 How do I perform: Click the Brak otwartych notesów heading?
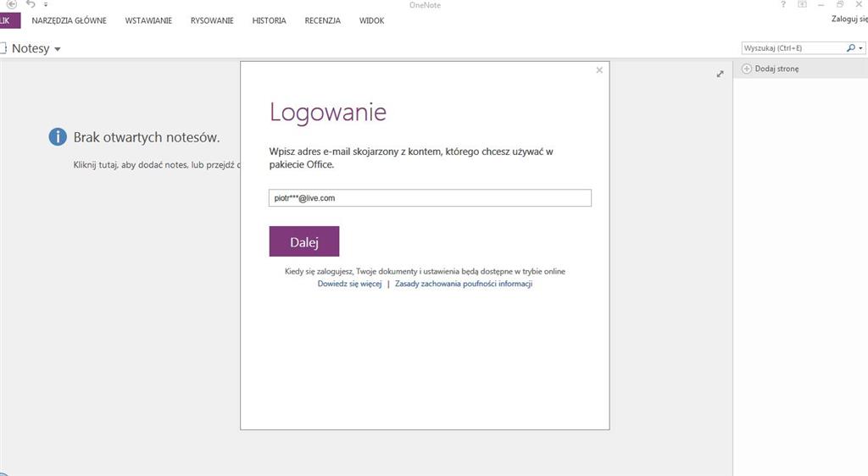147,137
